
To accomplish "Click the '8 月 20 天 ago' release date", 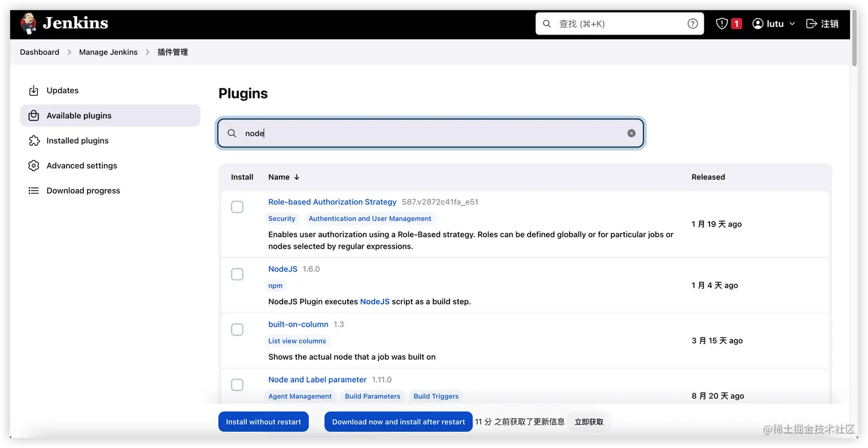I will tap(718, 396).
